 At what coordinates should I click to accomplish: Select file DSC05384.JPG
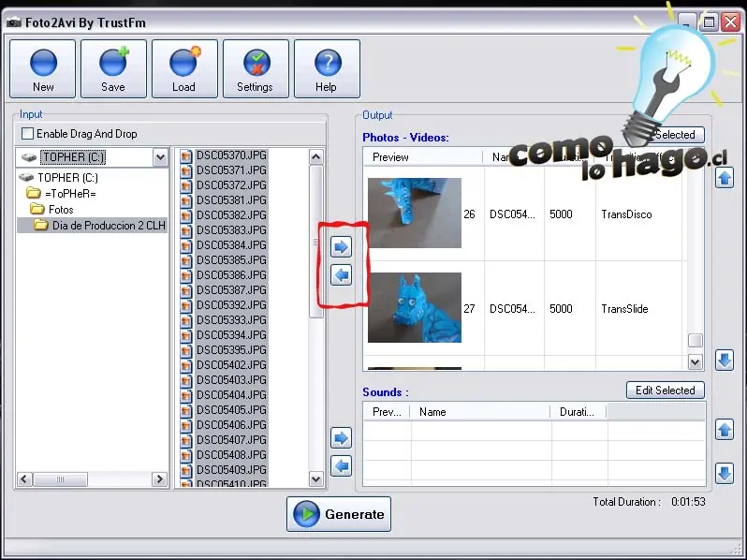[231, 245]
